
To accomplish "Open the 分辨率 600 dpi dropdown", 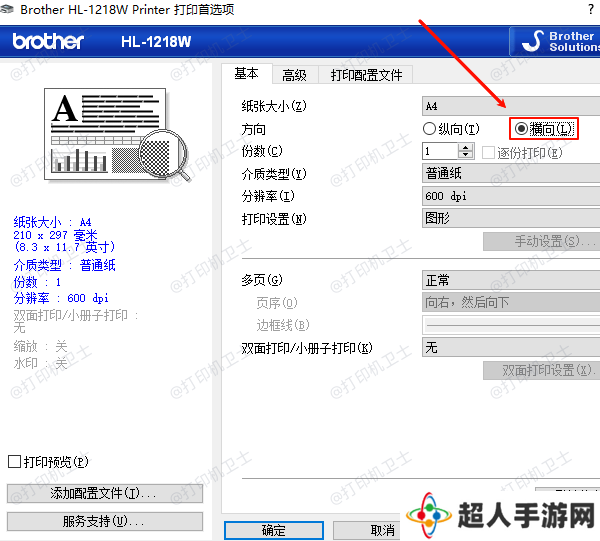I will coord(511,196).
